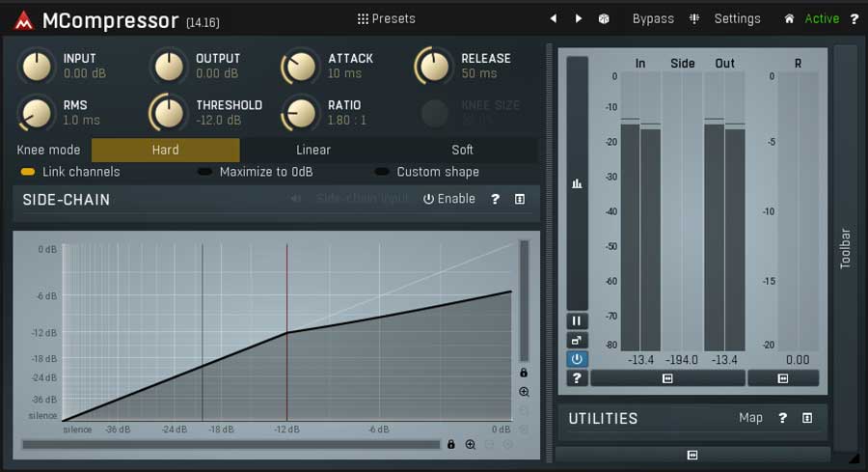The height and width of the screenshot is (472, 868).
Task: Click the home icon in header
Action: pos(789,19)
